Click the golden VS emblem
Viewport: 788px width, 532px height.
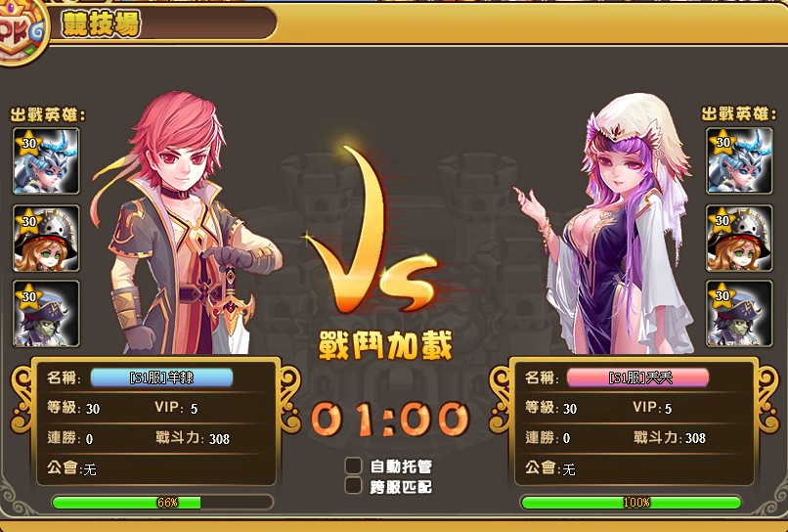coord(372,232)
